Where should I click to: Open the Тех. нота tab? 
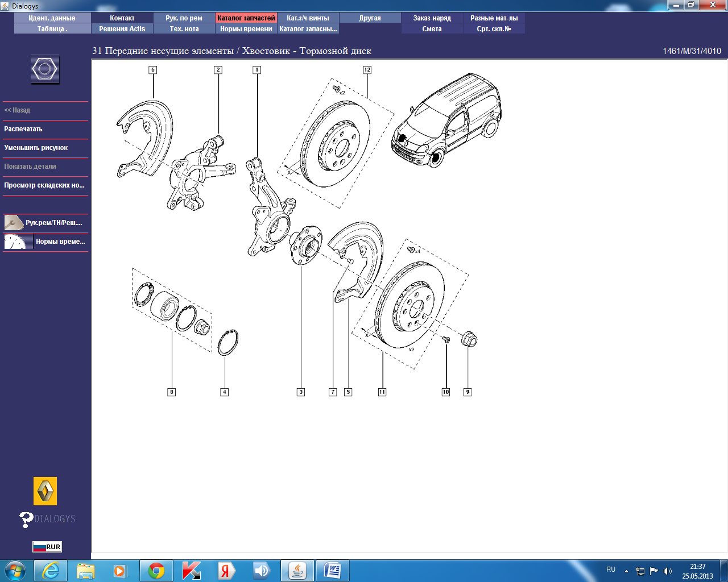pos(184,29)
